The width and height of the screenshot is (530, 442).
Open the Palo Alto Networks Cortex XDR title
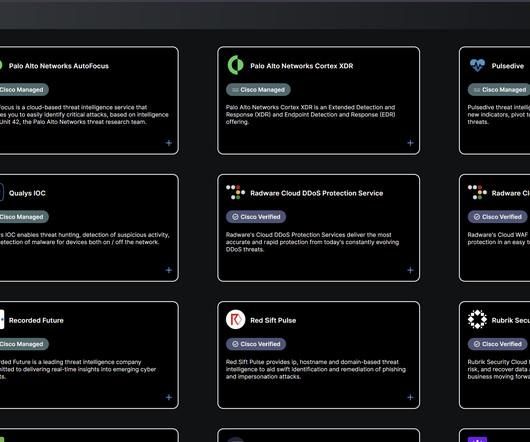click(302, 66)
